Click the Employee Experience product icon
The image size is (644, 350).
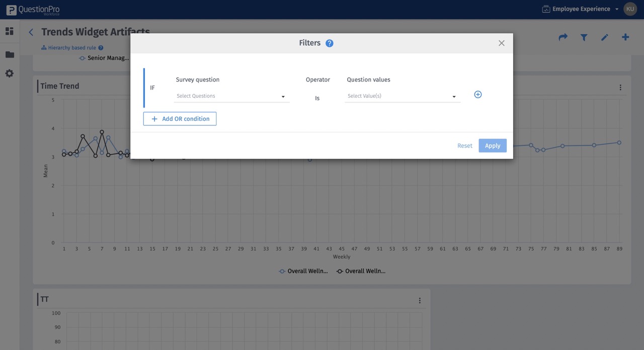click(x=546, y=9)
